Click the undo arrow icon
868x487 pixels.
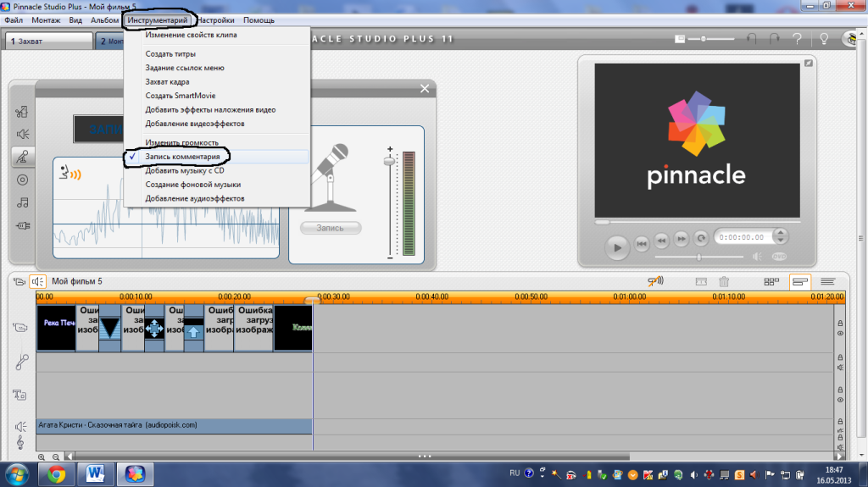point(752,39)
